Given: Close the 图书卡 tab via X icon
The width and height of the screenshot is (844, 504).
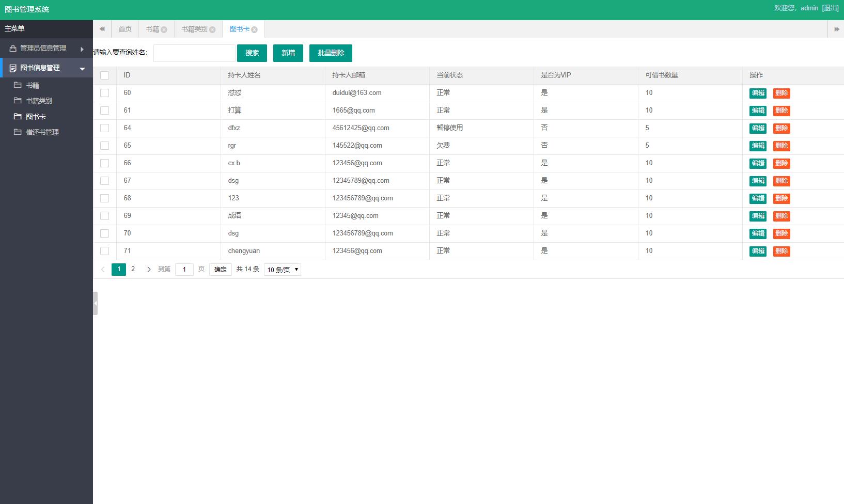Looking at the screenshot, I should coord(254,29).
